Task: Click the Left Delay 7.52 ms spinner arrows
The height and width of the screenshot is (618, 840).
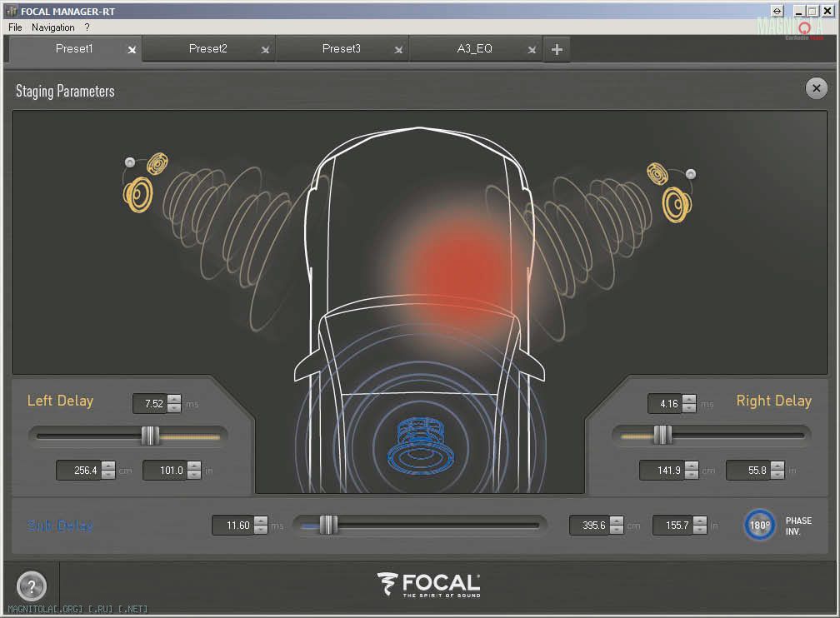Action: click(174, 404)
